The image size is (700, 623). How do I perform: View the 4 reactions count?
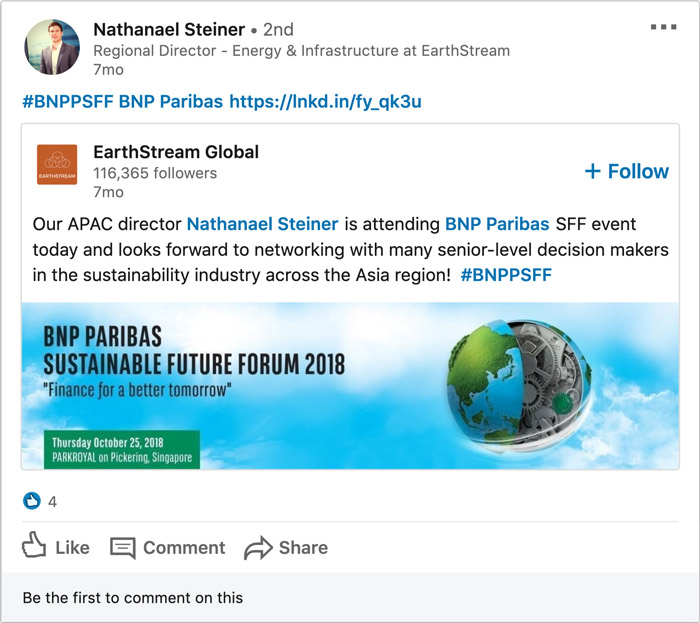[x=52, y=502]
